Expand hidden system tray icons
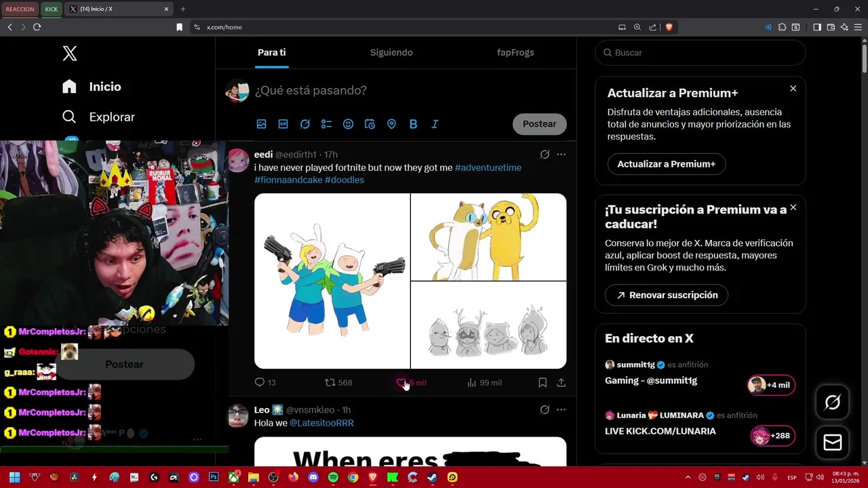868x488 pixels. [688, 477]
